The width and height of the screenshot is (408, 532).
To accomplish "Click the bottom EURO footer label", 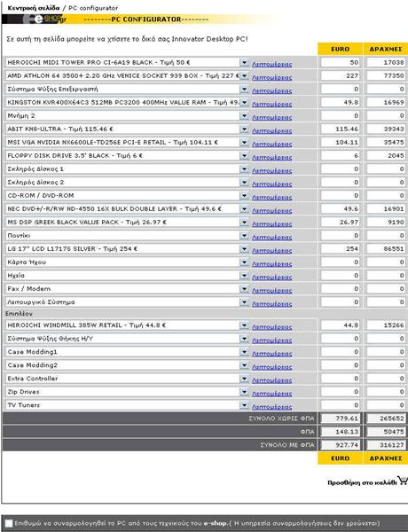I will 340,458.
